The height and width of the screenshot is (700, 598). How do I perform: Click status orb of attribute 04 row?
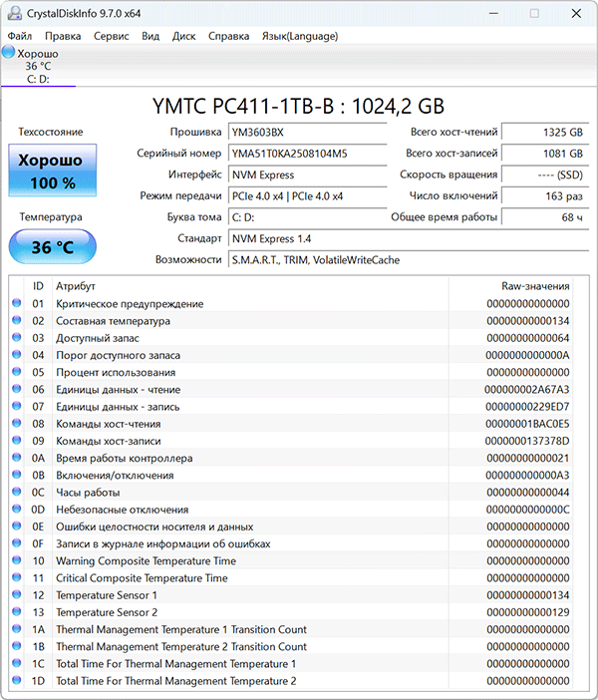click(17, 354)
